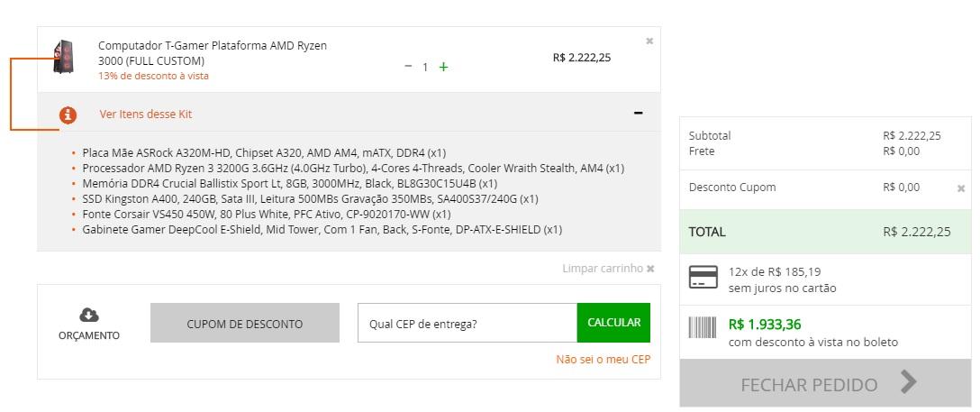Click the product title Computador T-Gamer
This screenshot has width=980, height=412.
click(213, 53)
